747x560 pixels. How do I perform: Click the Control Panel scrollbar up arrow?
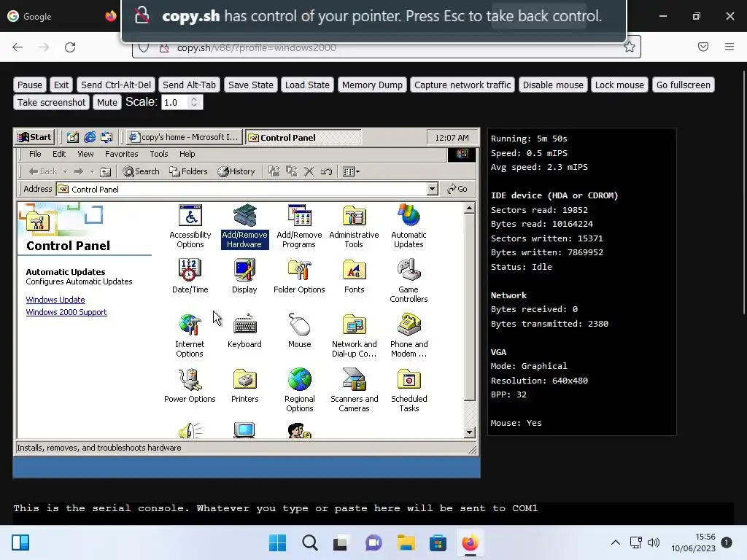(x=469, y=208)
